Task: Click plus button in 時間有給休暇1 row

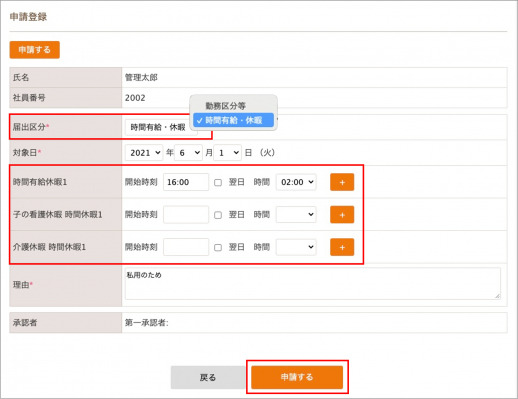Action: pyautogui.click(x=342, y=182)
